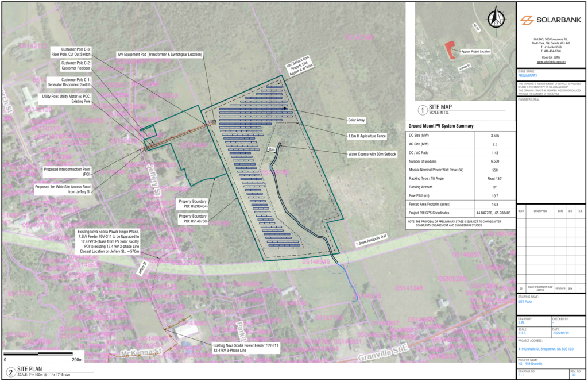Select the Customer Pole C-1 Generator Disconnect callout
This screenshot has width=588, height=381.
click(x=69, y=82)
